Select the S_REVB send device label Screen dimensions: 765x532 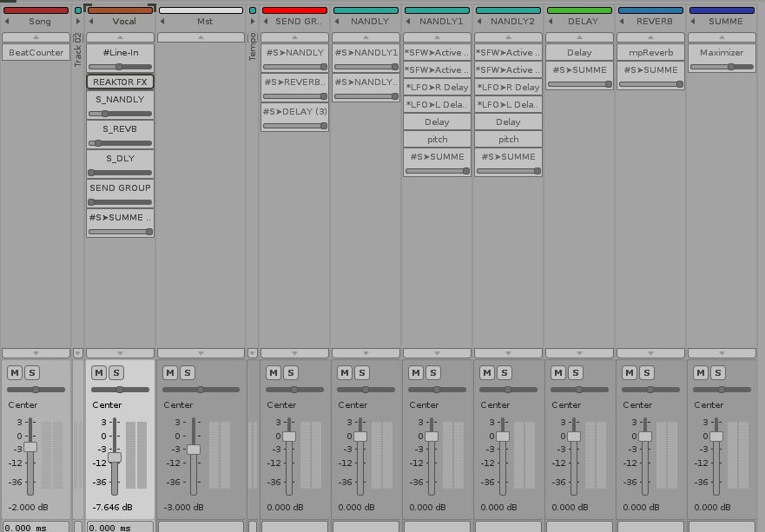120,129
